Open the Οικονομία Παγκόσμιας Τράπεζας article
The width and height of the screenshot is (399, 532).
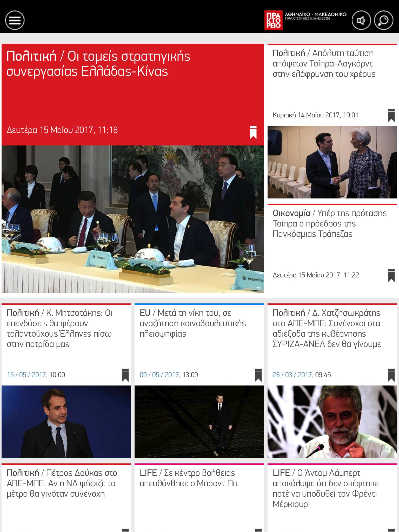tap(330, 224)
